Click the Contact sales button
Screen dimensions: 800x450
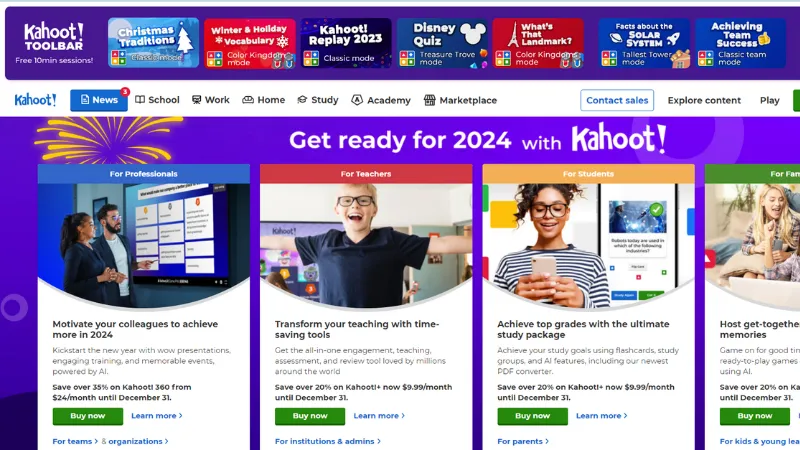[617, 100]
